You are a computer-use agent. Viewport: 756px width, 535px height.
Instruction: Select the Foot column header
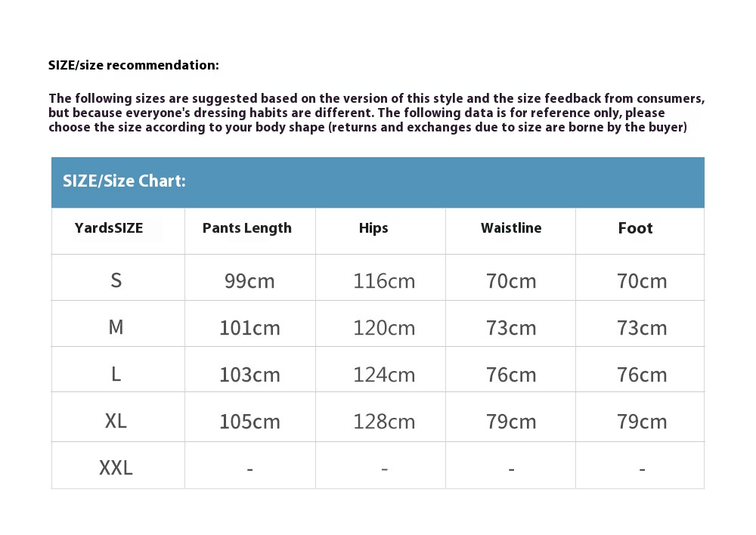[x=635, y=228]
